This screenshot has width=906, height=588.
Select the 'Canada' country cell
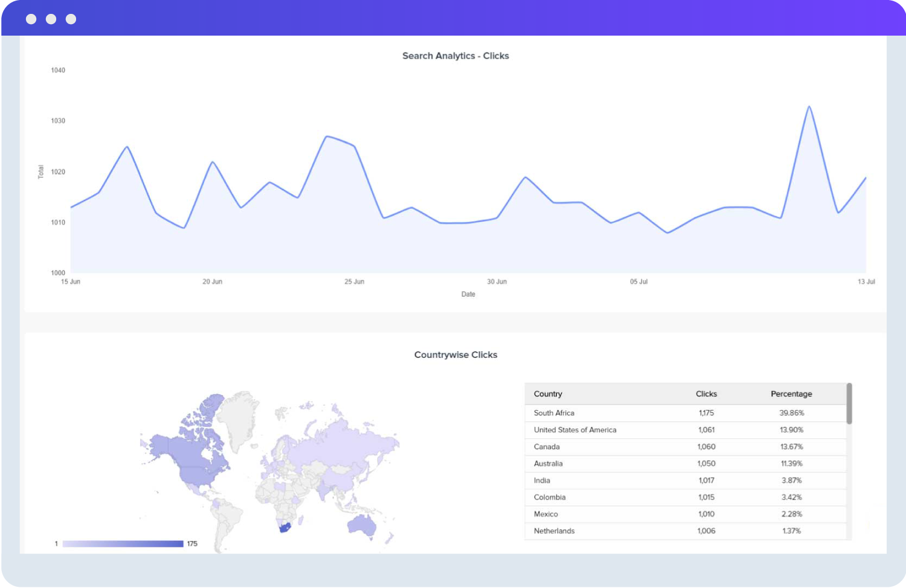(x=547, y=447)
